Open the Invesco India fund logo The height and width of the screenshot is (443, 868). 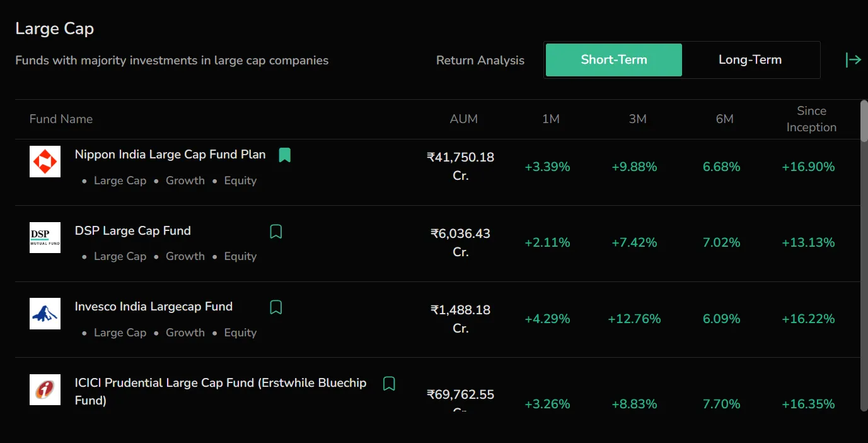(45, 314)
